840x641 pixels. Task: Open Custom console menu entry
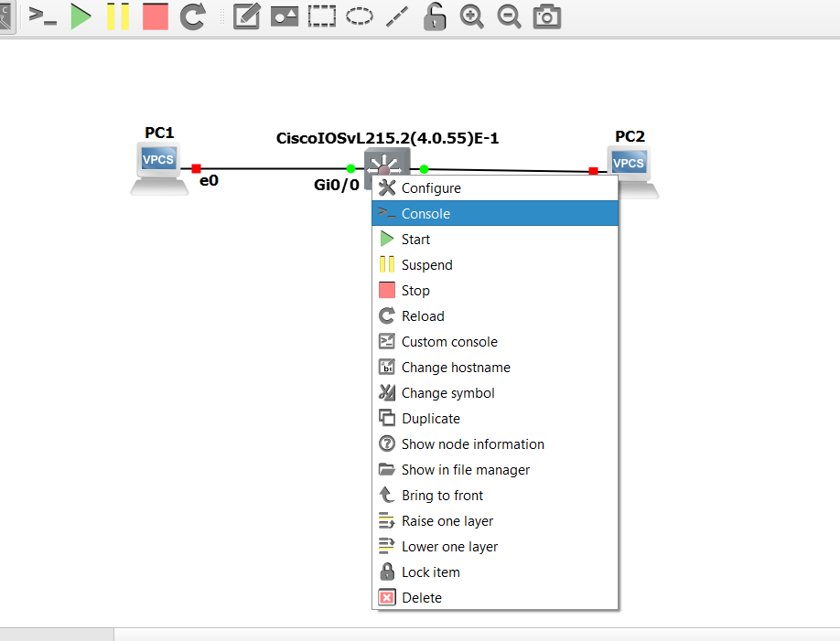click(495, 342)
